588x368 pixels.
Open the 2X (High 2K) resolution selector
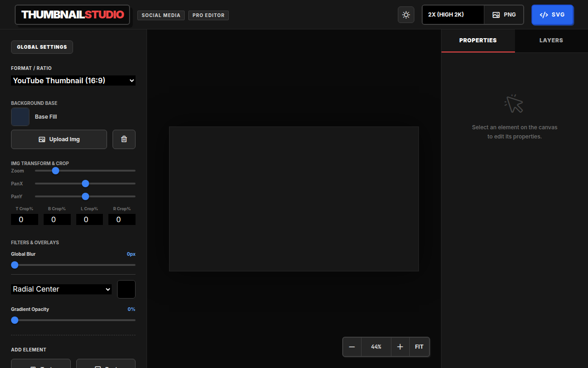(x=453, y=15)
